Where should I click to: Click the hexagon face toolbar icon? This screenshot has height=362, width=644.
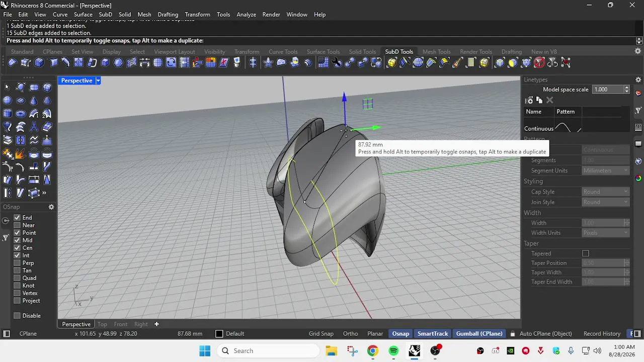(118, 63)
